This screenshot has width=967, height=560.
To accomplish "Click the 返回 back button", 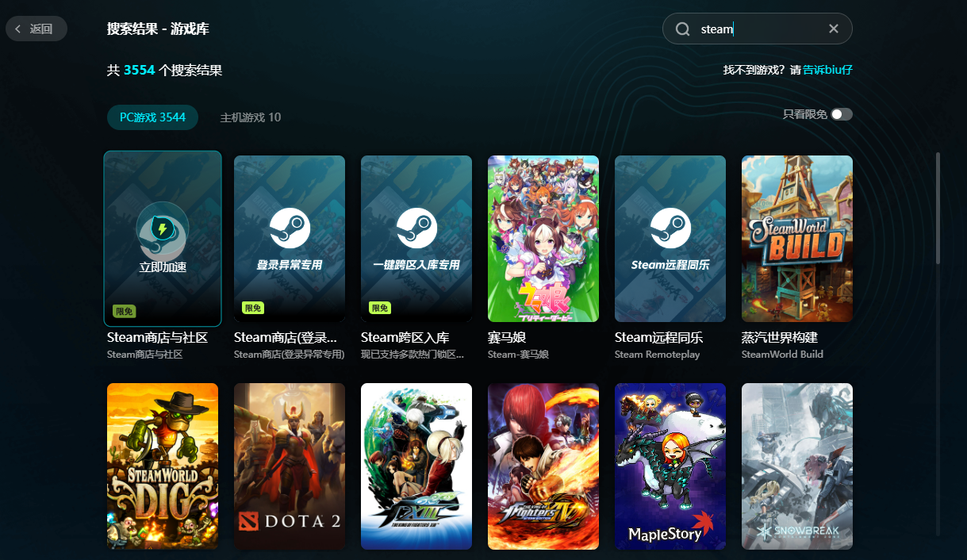I will (x=36, y=29).
